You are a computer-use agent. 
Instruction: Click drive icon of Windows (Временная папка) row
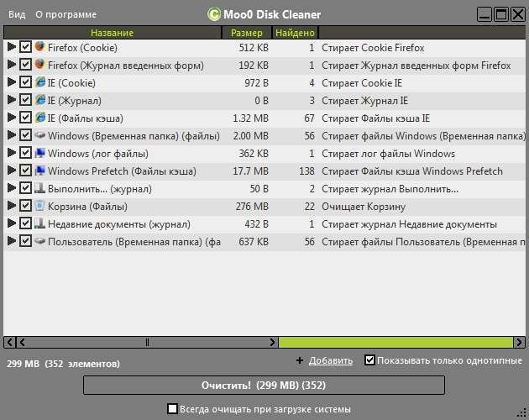point(39,135)
